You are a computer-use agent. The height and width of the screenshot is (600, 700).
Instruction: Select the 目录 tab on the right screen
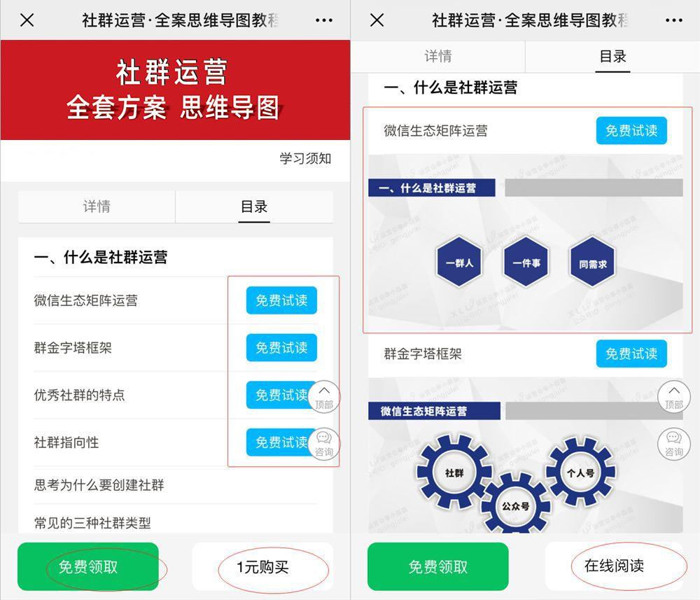coord(612,56)
